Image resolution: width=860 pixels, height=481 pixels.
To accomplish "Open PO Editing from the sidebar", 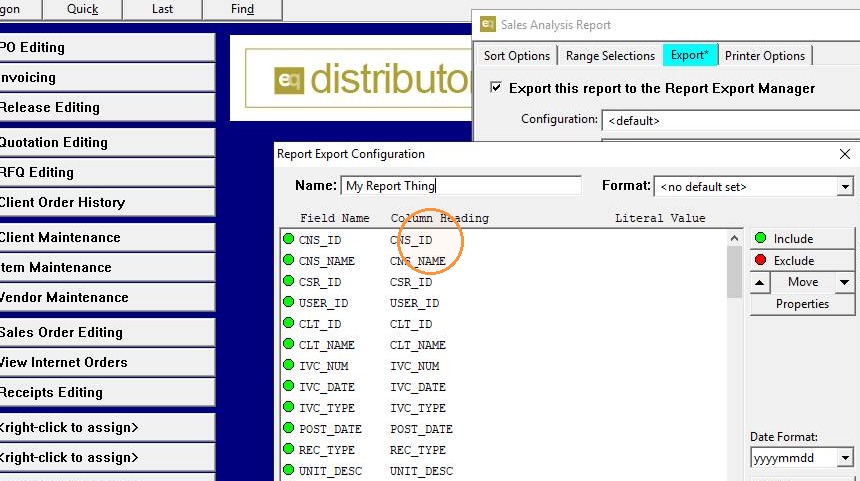I will pos(106,47).
